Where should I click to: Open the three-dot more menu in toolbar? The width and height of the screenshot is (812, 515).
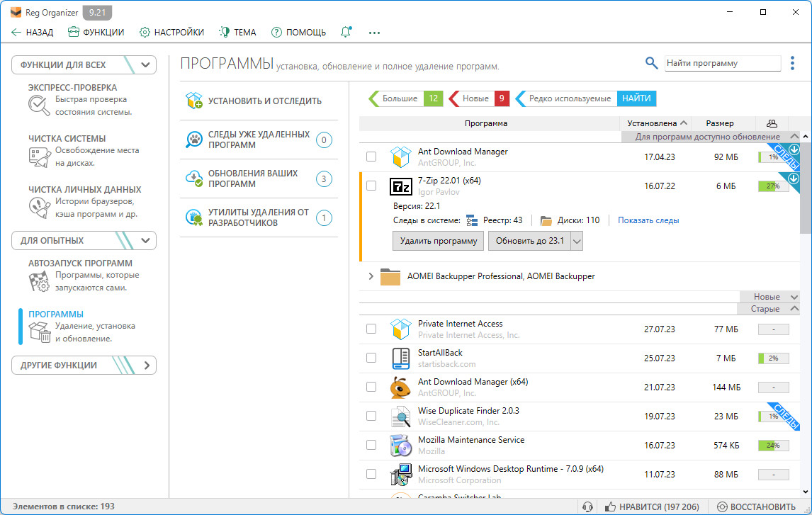point(374,33)
